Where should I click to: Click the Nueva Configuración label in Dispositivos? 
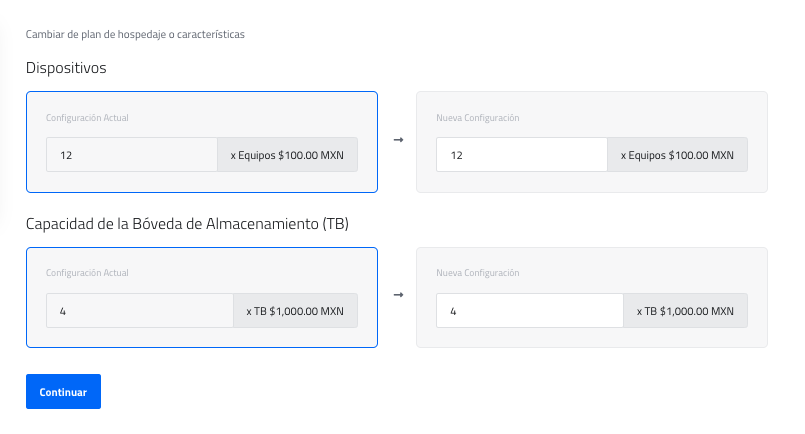(478, 118)
